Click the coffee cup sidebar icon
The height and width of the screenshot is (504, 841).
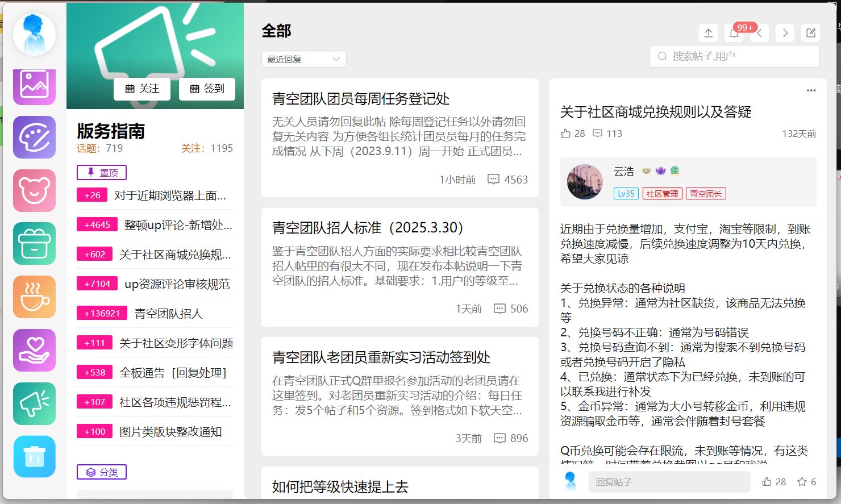[34, 297]
